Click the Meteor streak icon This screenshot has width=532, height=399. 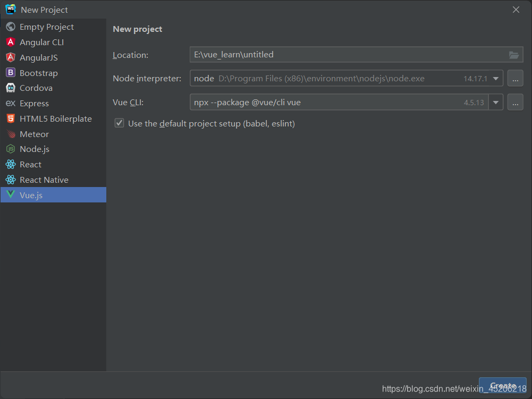(x=11, y=134)
